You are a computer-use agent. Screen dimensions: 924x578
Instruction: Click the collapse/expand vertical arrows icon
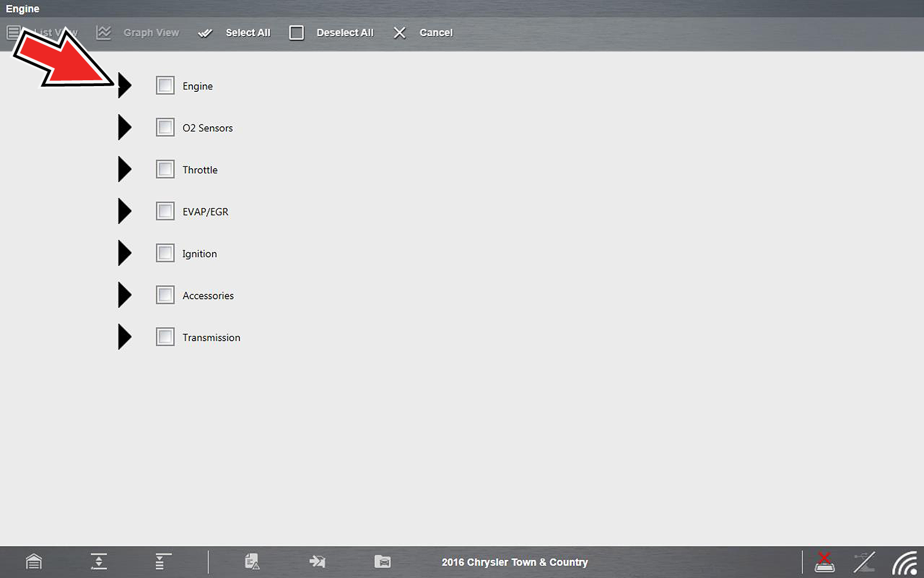pos(99,562)
